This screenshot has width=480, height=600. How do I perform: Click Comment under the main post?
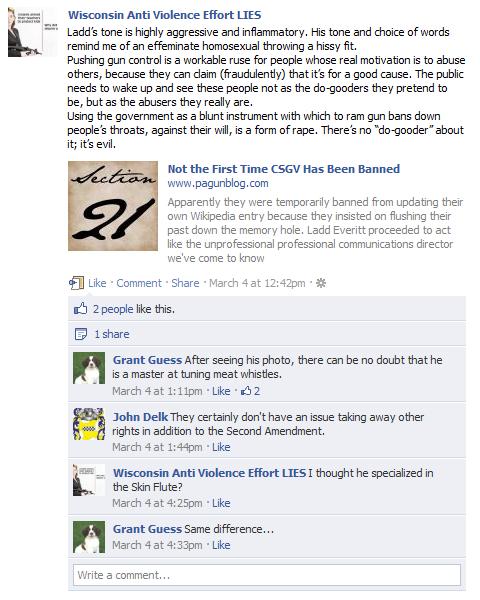[x=139, y=283]
